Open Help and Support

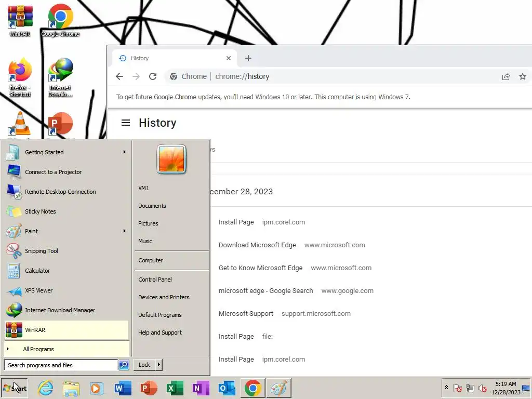[x=171, y=332]
